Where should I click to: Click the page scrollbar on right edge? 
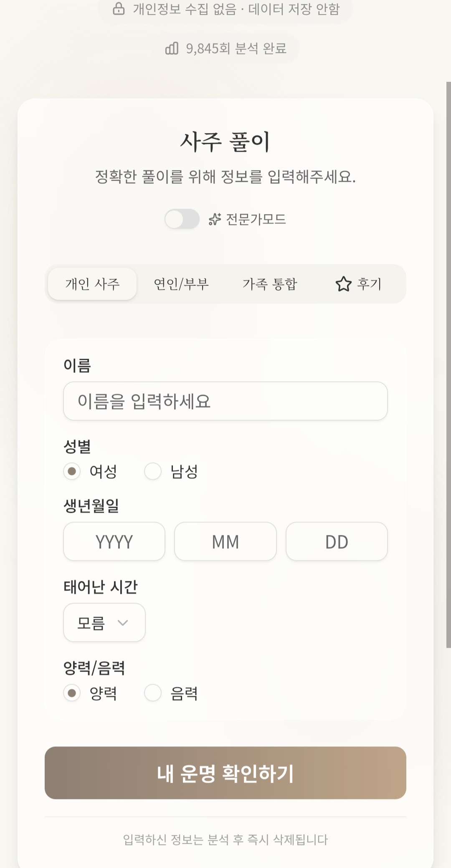click(x=448, y=364)
